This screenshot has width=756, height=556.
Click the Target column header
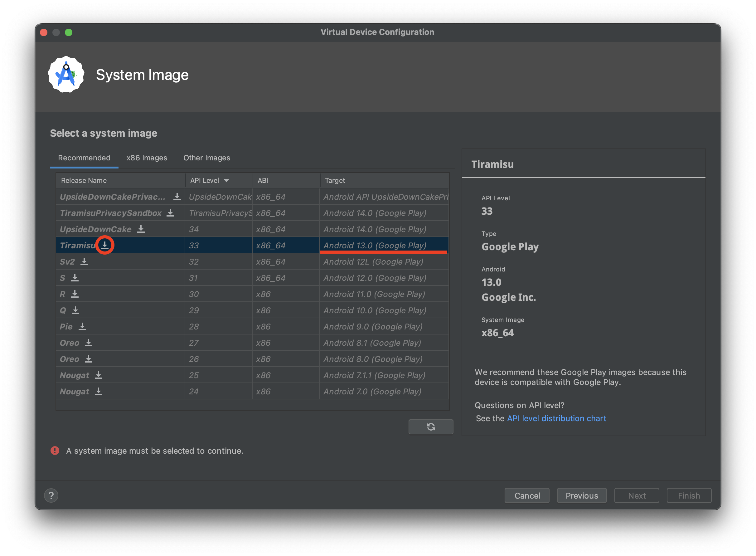pyautogui.click(x=335, y=181)
